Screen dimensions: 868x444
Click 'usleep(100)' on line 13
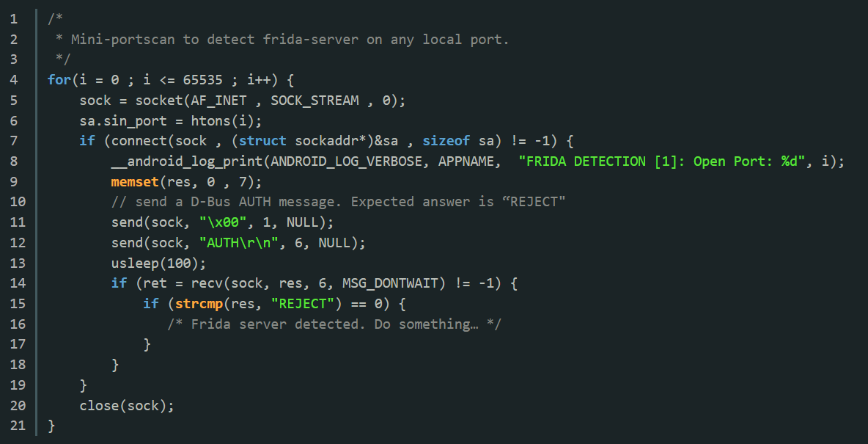click(x=155, y=263)
